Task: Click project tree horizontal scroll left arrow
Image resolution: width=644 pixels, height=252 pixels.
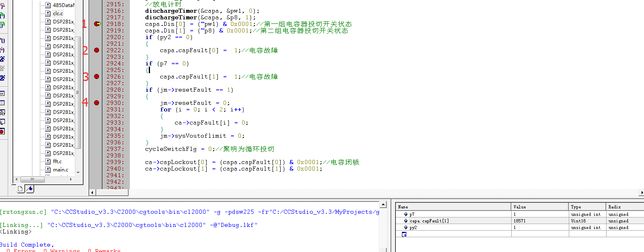Action: pos(16,180)
